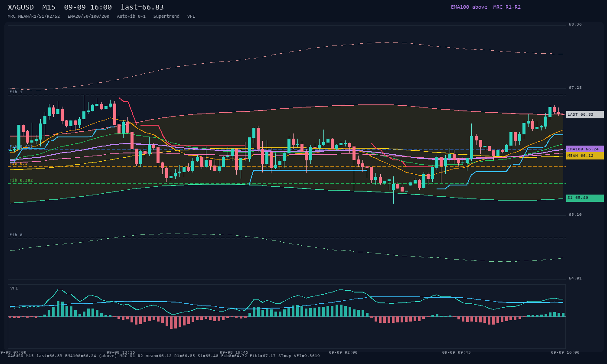Select the 'Supertrend' indicator label
Viewport: 607px width, 364px height.
click(x=166, y=16)
